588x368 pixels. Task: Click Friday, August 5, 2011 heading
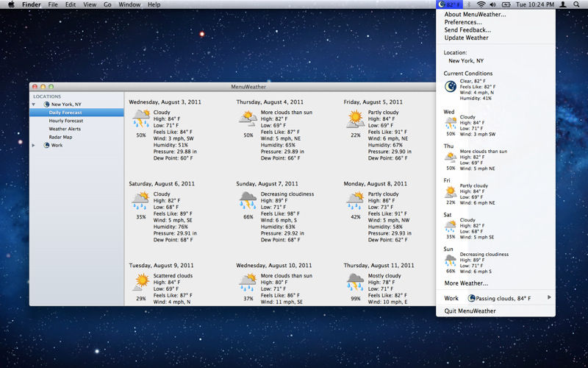click(x=373, y=102)
